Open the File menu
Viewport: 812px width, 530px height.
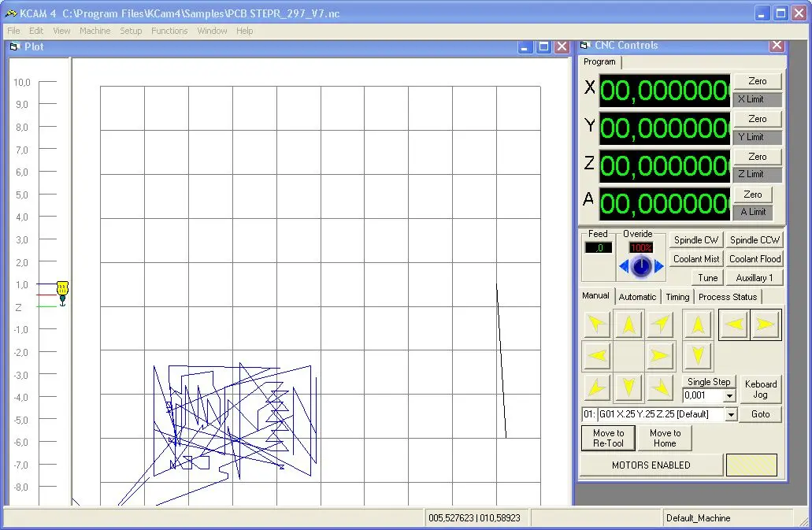pos(13,31)
